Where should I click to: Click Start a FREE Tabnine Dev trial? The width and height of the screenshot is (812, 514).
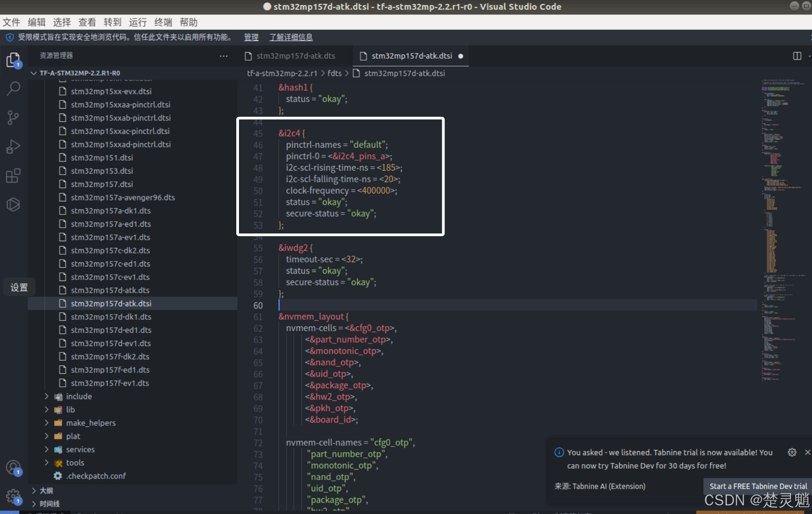(758, 486)
